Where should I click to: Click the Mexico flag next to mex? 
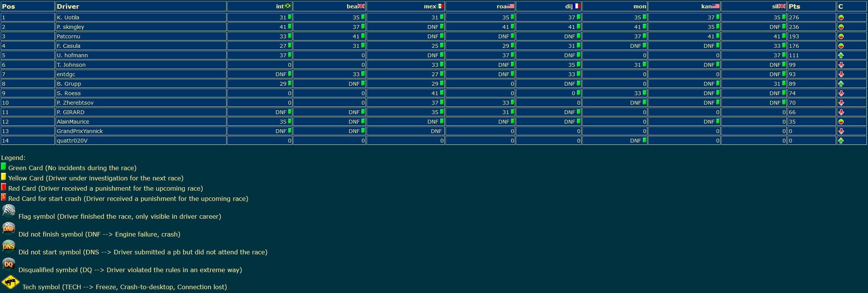tap(441, 6)
